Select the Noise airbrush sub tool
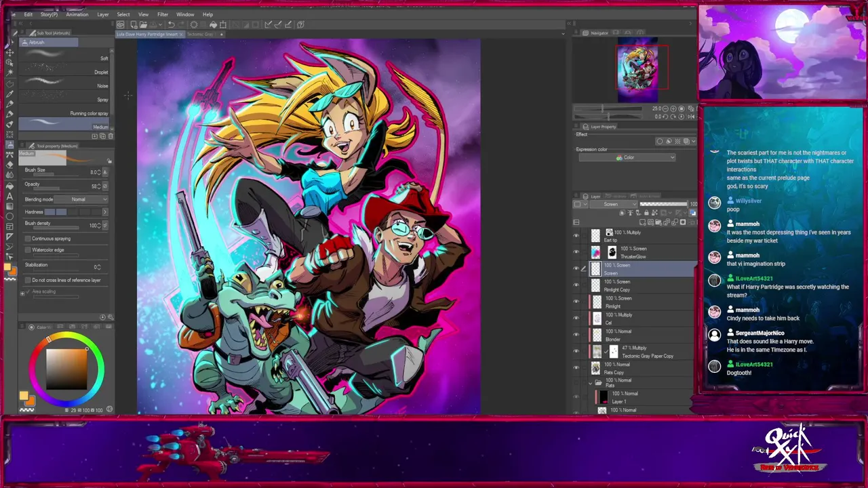Image resolution: width=868 pixels, height=488 pixels. coord(64,83)
